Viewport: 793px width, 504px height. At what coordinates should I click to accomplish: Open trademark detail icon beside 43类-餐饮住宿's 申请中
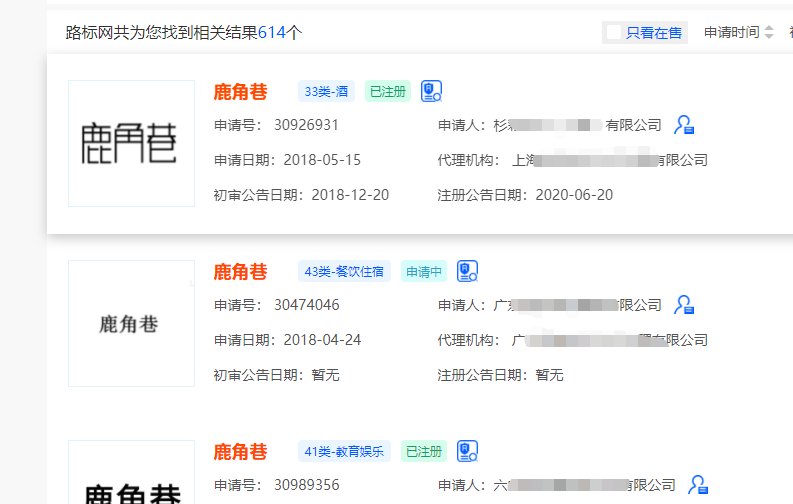[x=467, y=271]
